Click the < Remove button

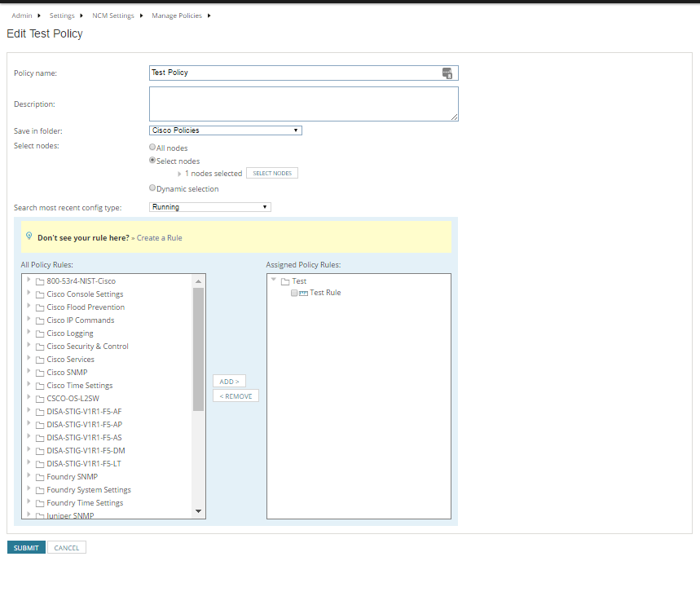[236, 396]
